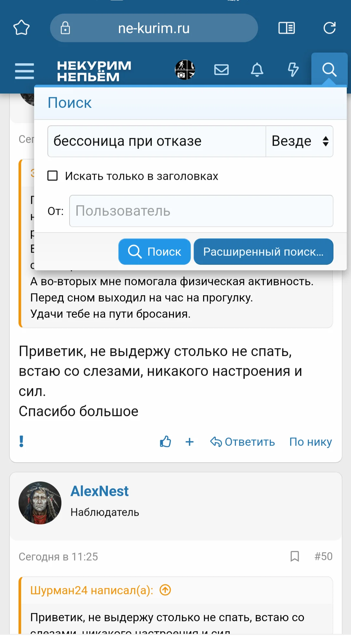View AlexNest's avatar thumbnail
This screenshot has width=351, height=644.
[40, 502]
